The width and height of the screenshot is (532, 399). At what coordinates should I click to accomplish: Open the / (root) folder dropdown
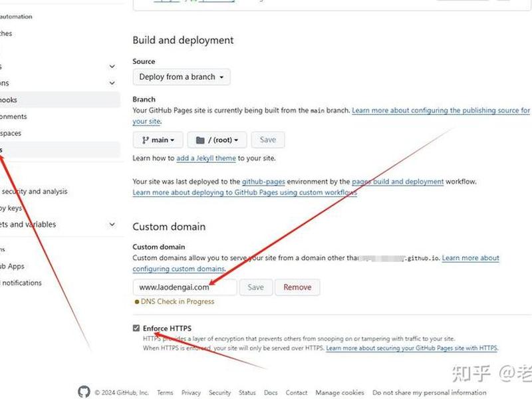point(217,140)
